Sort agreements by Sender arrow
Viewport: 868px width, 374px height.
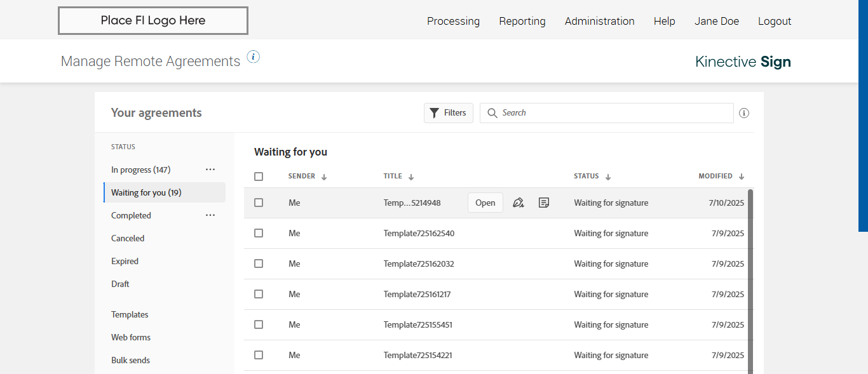coord(324,177)
